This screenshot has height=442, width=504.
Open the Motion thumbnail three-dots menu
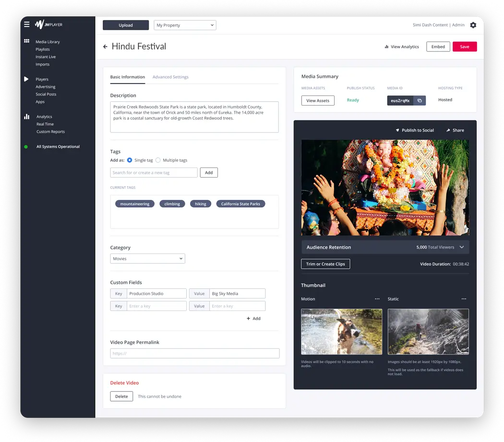[x=377, y=299]
